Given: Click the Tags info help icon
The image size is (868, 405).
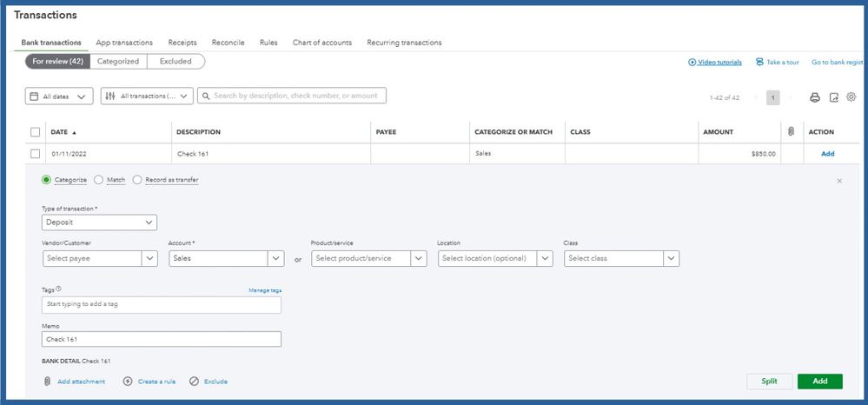Looking at the screenshot, I should click(59, 289).
